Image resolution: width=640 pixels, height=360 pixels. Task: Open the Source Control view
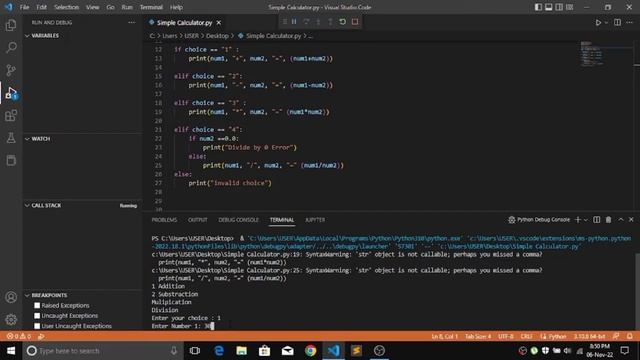point(11,70)
